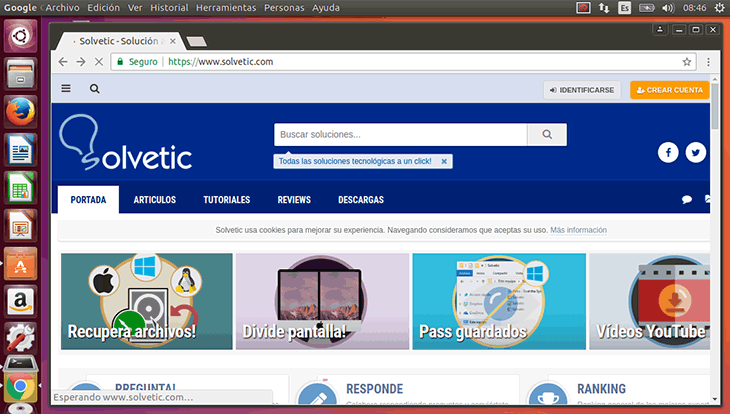Open 'Pass guardados' featured card
The width and height of the screenshot is (730, 414).
[x=499, y=301]
